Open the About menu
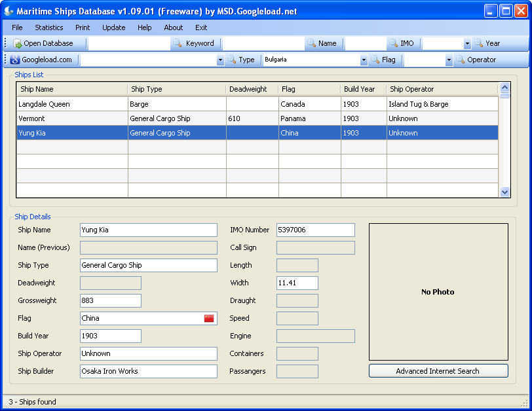This screenshot has width=532, height=411. coord(174,27)
